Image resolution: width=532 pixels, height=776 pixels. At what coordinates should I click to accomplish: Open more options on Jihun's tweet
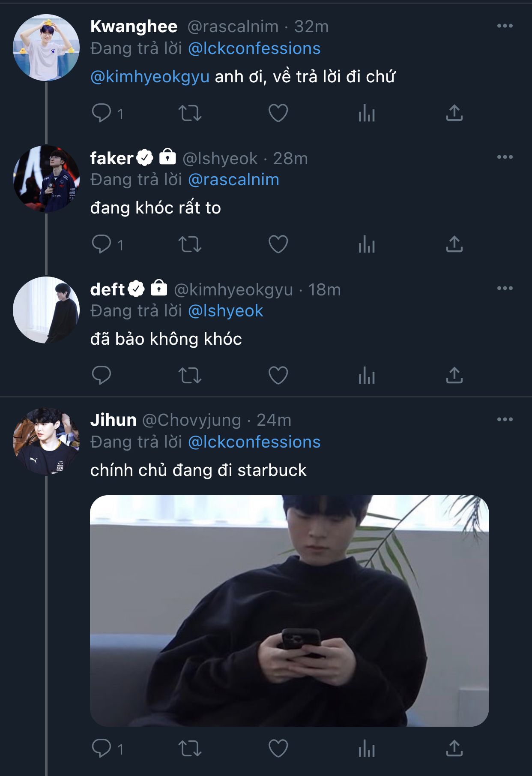pyautogui.click(x=505, y=420)
